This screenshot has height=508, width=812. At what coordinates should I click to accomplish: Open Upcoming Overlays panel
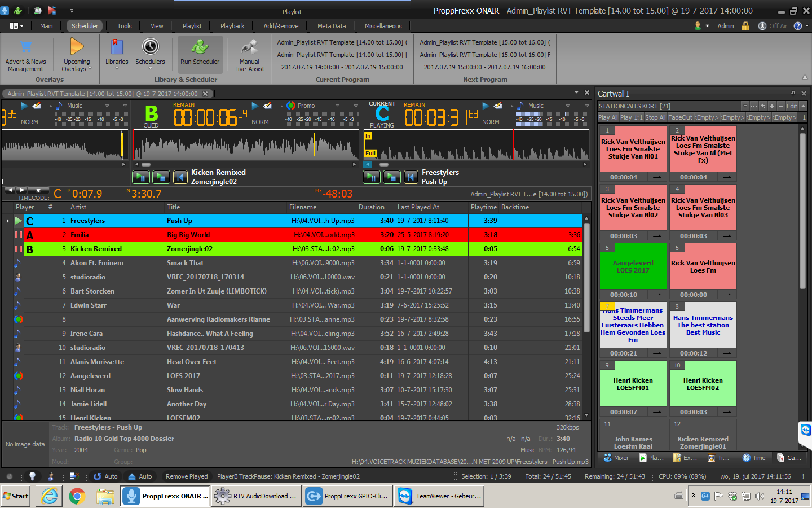(x=77, y=55)
